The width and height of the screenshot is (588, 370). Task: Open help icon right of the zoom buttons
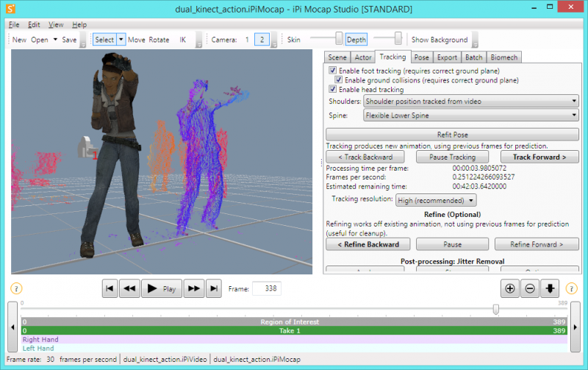point(571,288)
